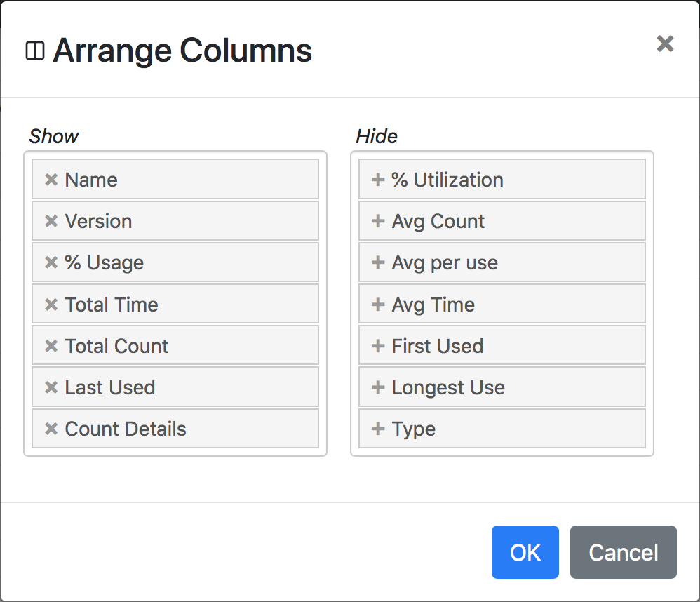
Task: Click plus icon next to First Used
Action: coord(378,346)
